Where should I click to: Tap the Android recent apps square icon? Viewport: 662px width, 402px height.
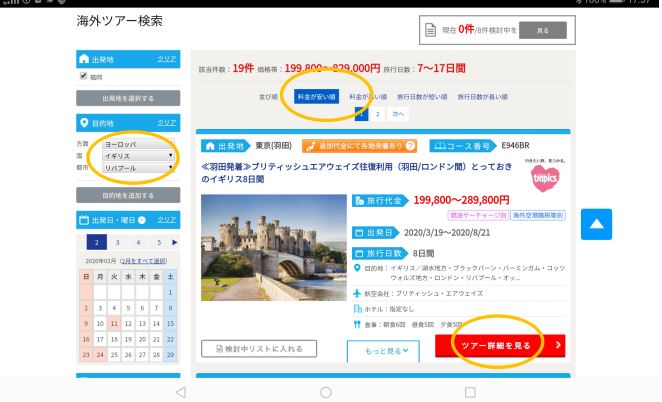(x=470, y=391)
